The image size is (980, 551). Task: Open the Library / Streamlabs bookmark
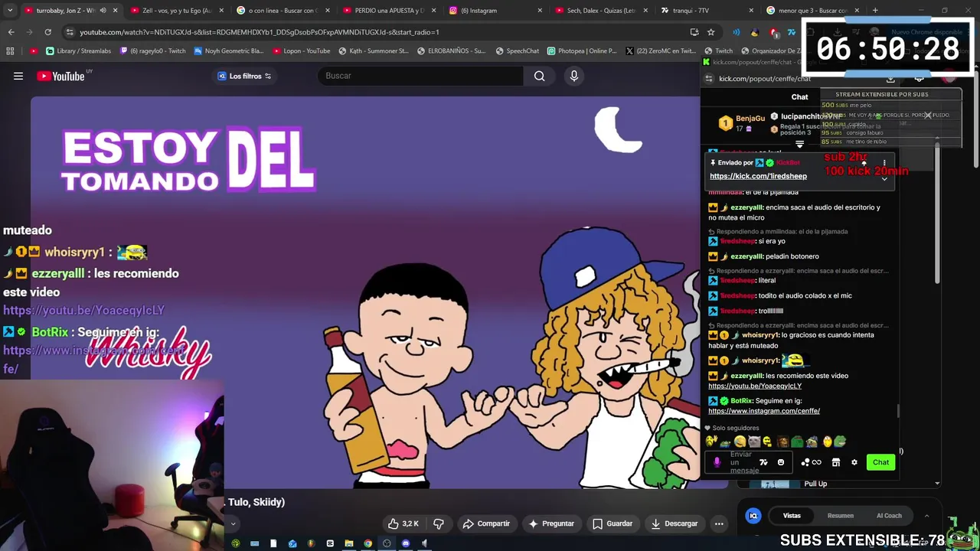coord(77,51)
